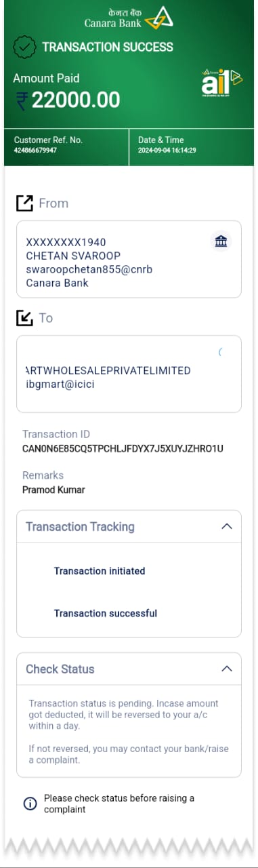258x868 pixels.
Task: Click the transaction success checkmark badge
Action: coord(25,47)
